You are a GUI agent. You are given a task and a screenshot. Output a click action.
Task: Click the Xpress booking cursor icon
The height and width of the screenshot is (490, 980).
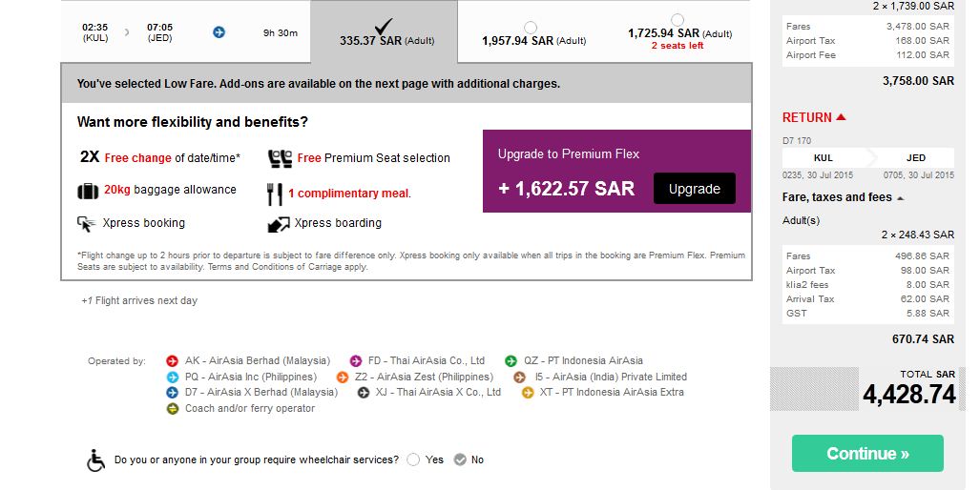(x=87, y=224)
